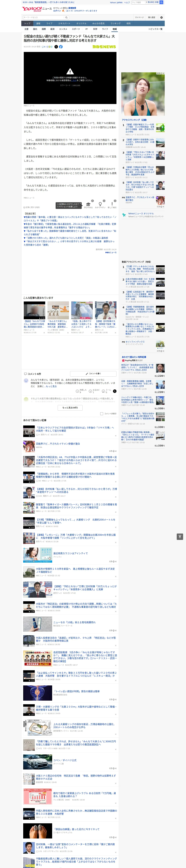Image resolution: width=186 pixels, height=868 pixels.
Task: Share article on X
Action: (56, 47)
